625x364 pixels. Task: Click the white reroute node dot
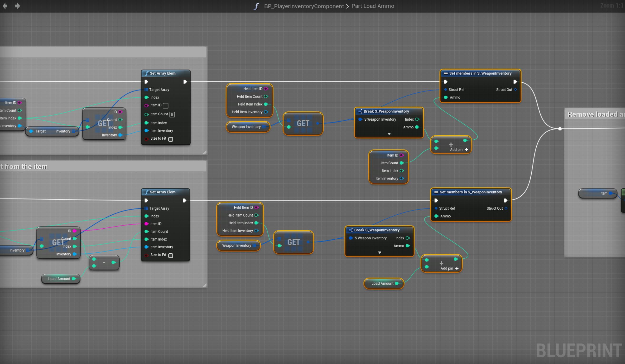[560, 129]
